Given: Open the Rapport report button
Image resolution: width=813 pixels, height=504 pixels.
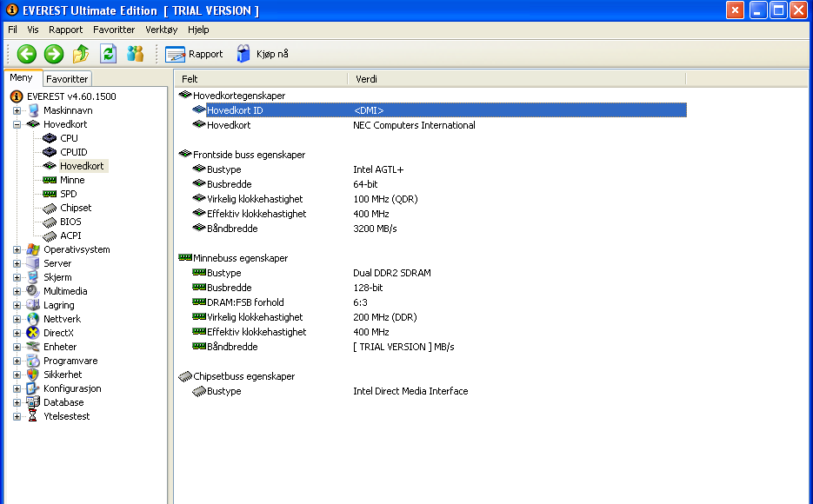Looking at the screenshot, I should pyautogui.click(x=194, y=54).
